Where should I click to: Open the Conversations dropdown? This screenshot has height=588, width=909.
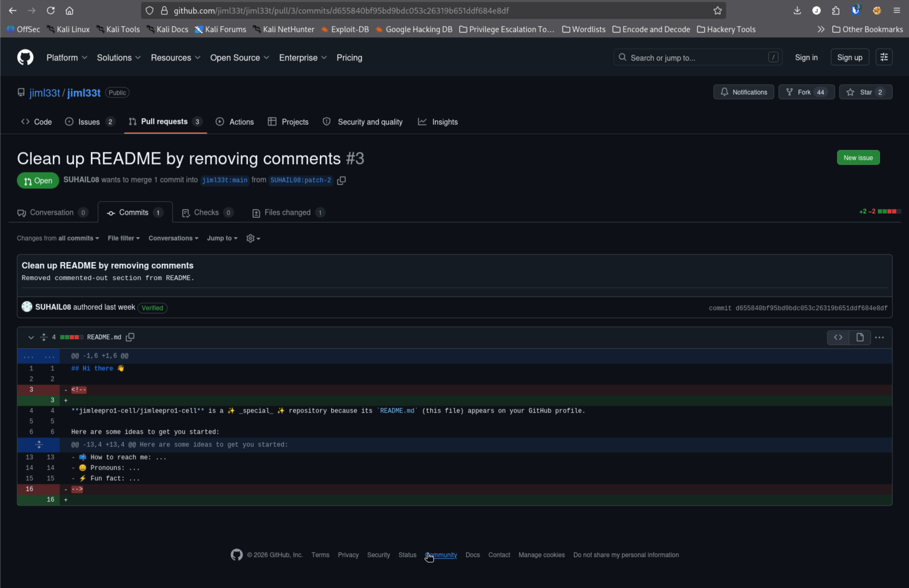pos(173,238)
